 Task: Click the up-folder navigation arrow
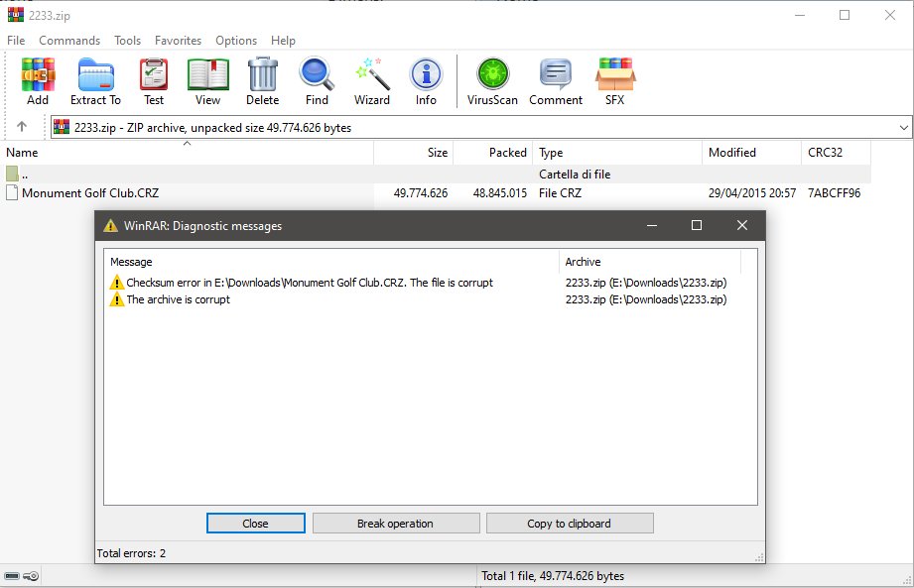point(21,127)
